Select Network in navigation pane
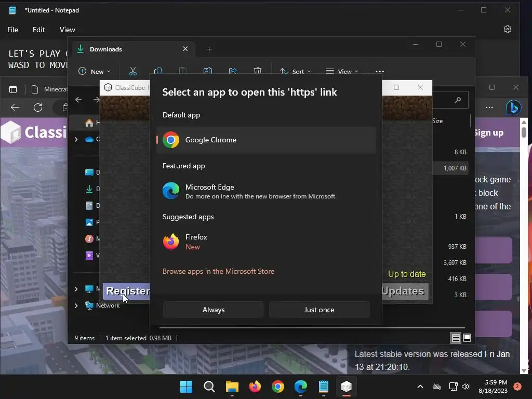The image size is (532, 399). 108,305
